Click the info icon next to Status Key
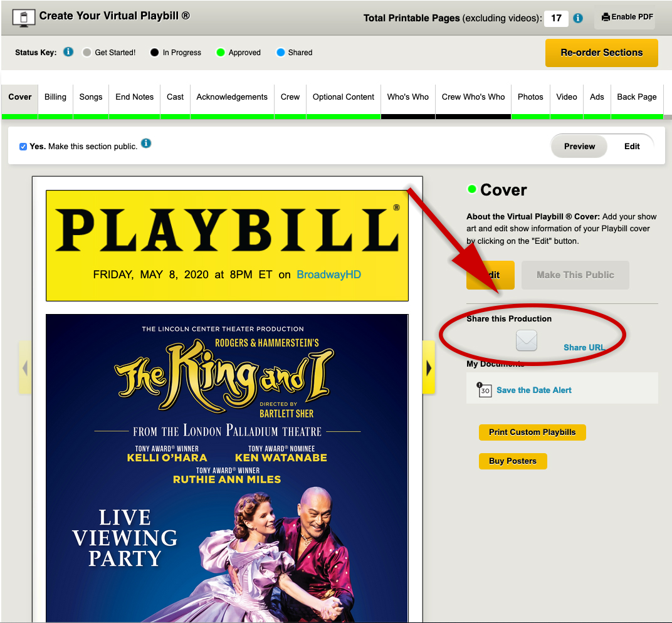Screen dimensions: 672x623 point(68,52)
